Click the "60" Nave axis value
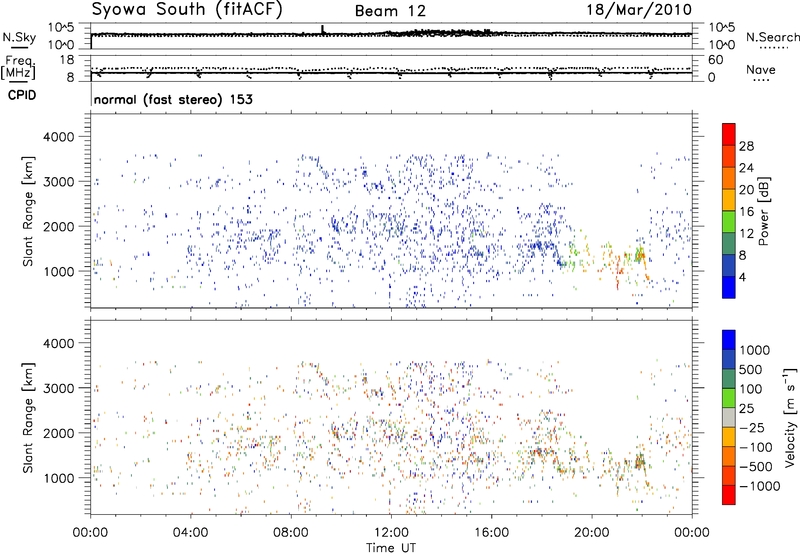The image size is (800, 554). coord(715,60)
